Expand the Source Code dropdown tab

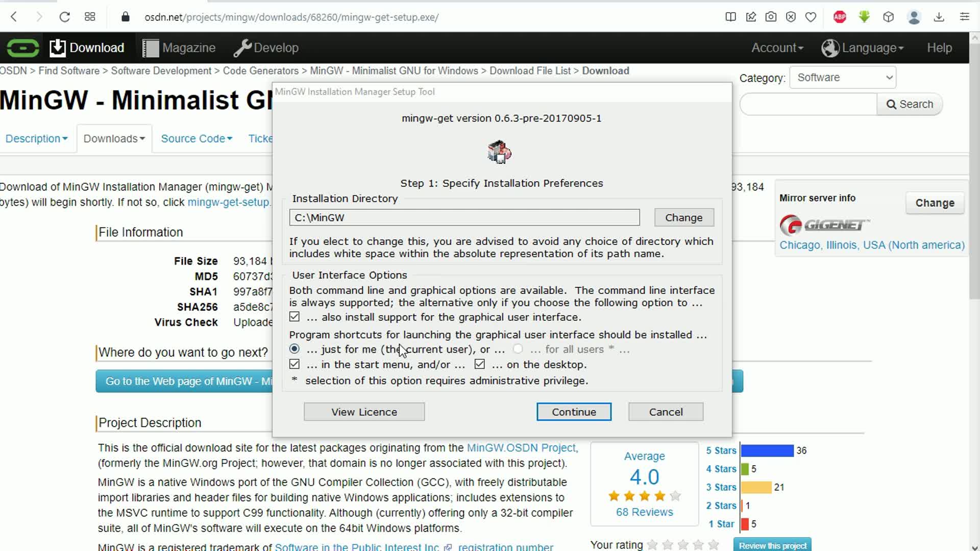click(x=197, y=139)
